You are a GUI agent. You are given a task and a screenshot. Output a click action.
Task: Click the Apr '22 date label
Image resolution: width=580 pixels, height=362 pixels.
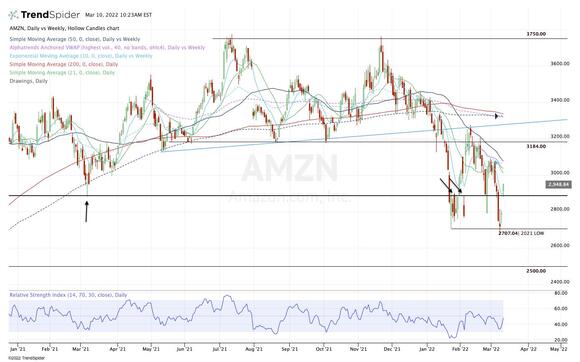(529, 349)
